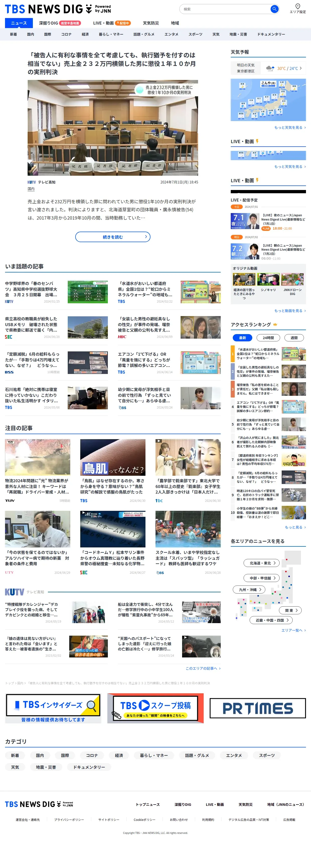
Task: Open the footer トップニュース link
Action: pyautogui.click(x=148, y=804)
